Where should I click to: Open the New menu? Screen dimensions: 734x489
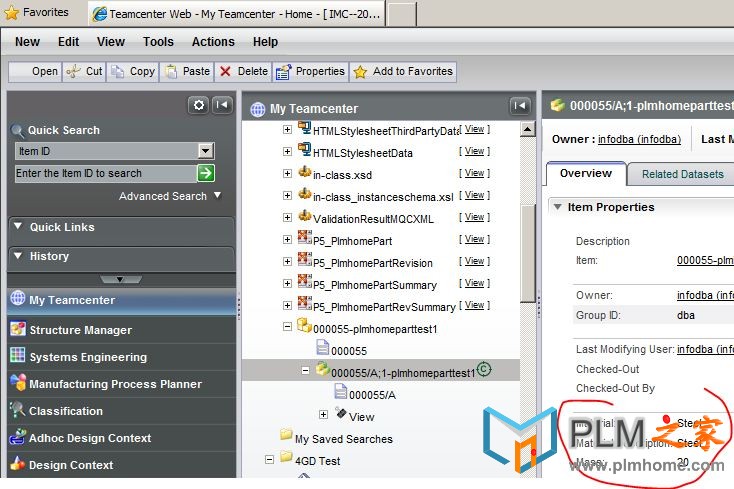coord(27,42)
